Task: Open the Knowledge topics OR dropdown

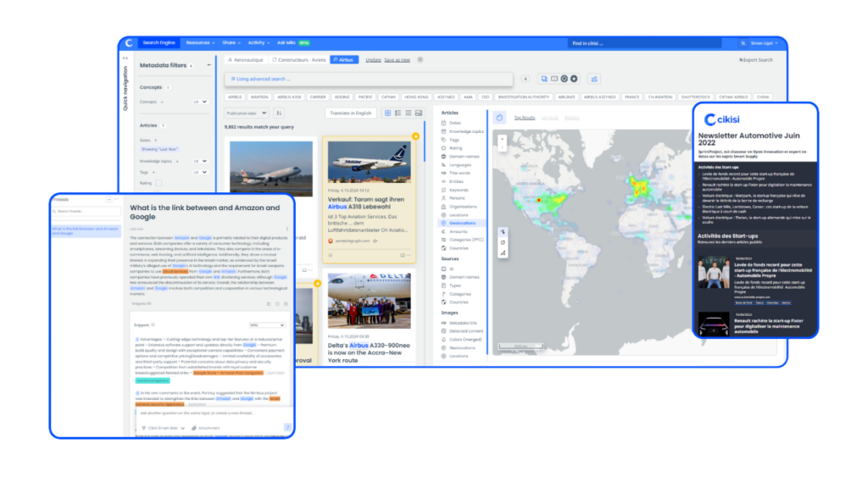Action: [x=200, y=161]
